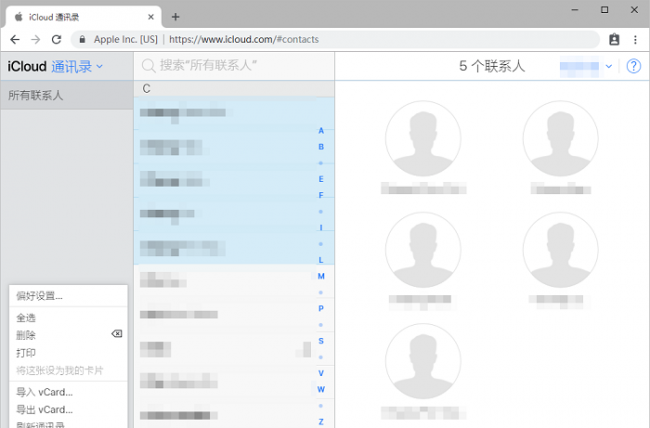This screenshot has width=650, height=428.
Task: Click the search 所有联系人 field
Action: (234, 66)
